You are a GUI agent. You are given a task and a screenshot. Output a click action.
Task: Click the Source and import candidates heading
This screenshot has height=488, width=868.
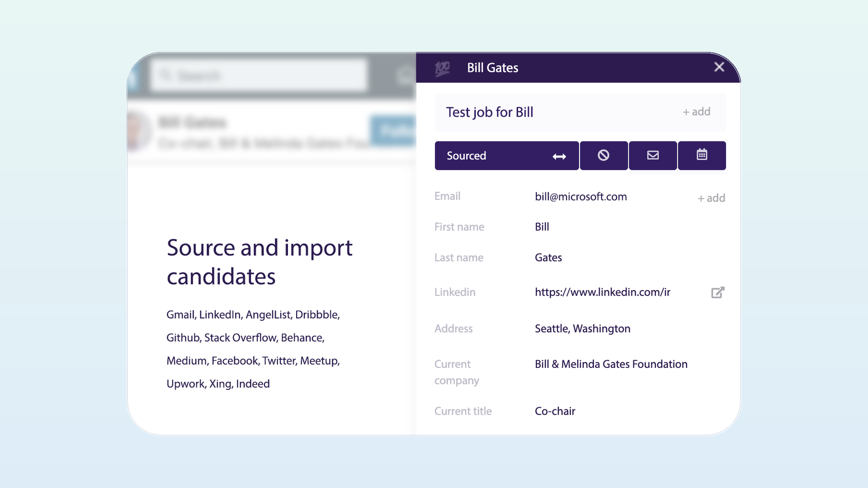pyautogui.click(x=259, y=262)
